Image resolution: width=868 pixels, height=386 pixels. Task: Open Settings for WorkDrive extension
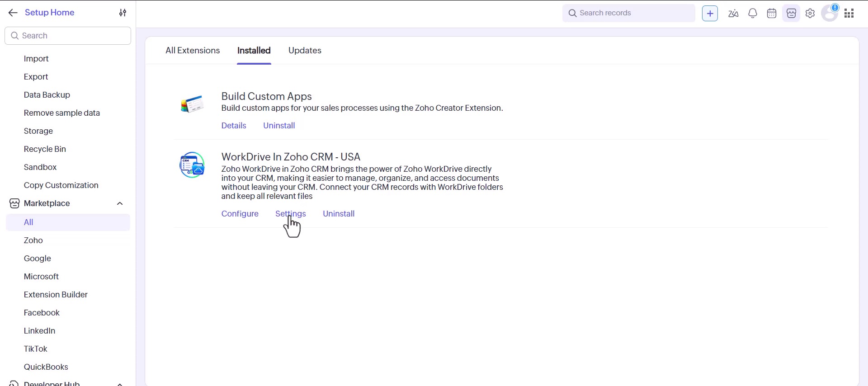tap(291, 214)
